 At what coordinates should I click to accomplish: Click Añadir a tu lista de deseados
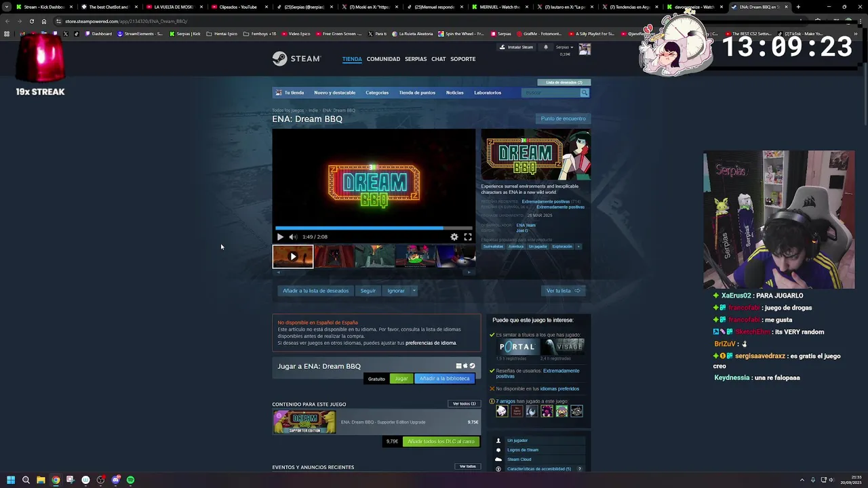coord(315,291)
